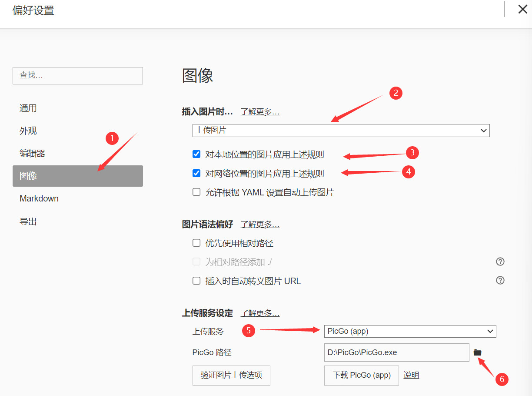
Task: Click the 上传服务设定 section heading
Action: coord(207,313)
